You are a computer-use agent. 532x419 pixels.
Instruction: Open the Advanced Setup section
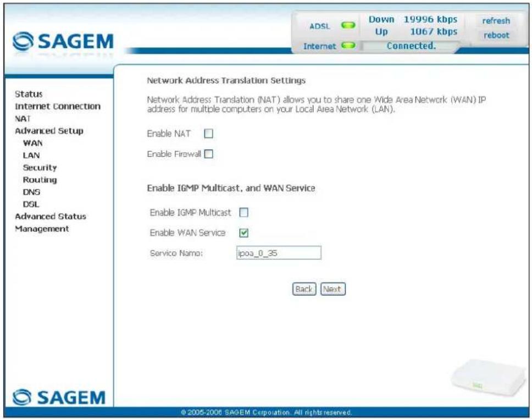tap(49, 131)
